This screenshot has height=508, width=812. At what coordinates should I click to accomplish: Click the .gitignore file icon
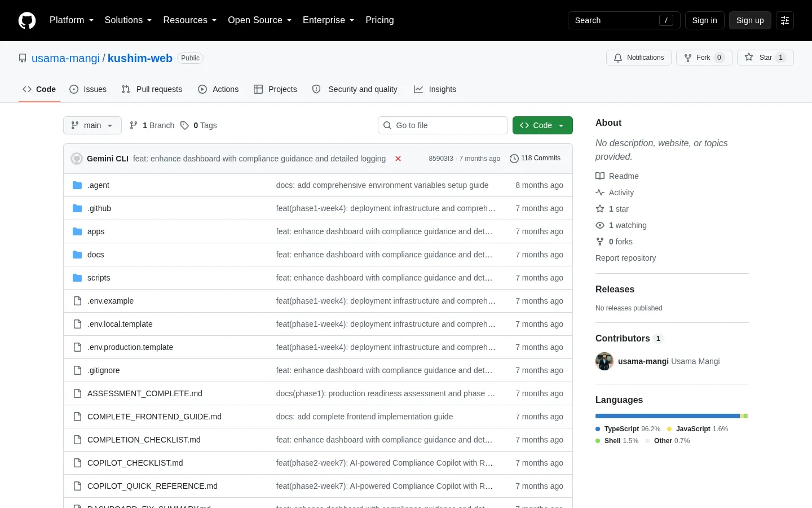pyautogui.click(x=77, y=370)
